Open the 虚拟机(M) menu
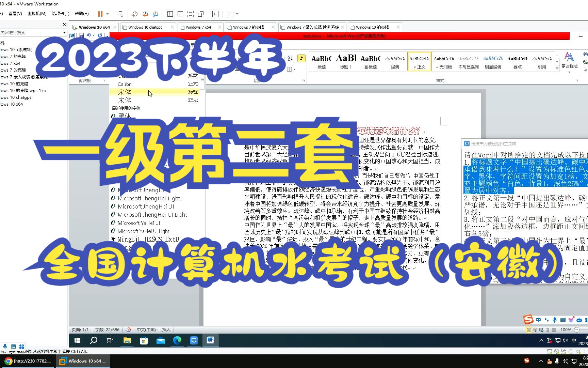The height and width of the screenshot is (368, 588). [37, 14]
